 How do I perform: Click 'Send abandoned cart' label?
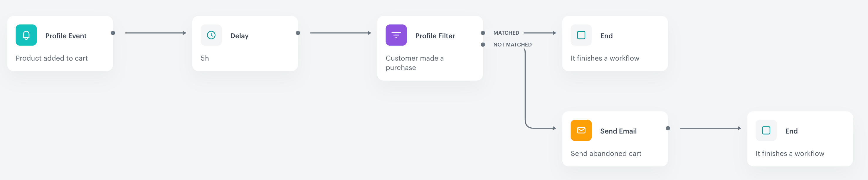click(x=606, y=153)
